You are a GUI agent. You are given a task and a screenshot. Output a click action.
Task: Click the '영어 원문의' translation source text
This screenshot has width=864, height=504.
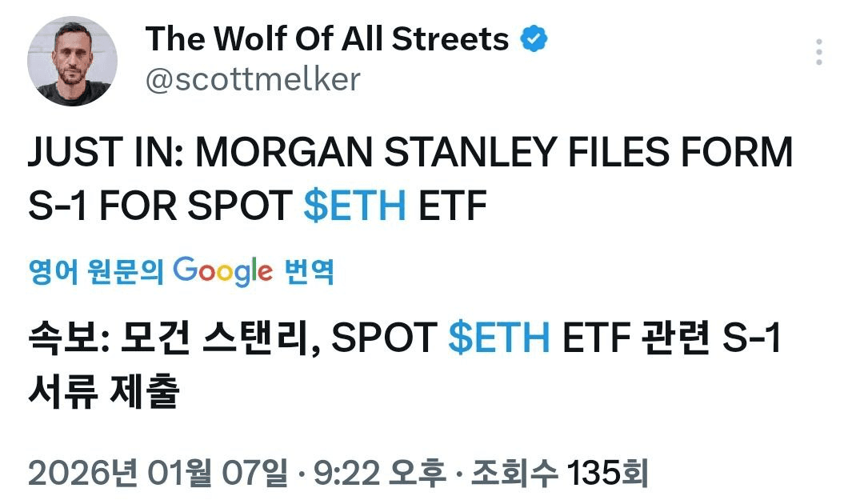(x=95, y=274)
